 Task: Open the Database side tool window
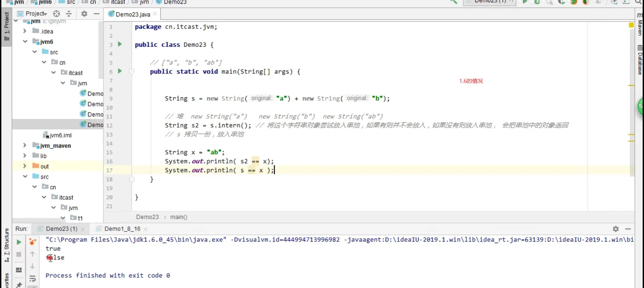point(640,60)
